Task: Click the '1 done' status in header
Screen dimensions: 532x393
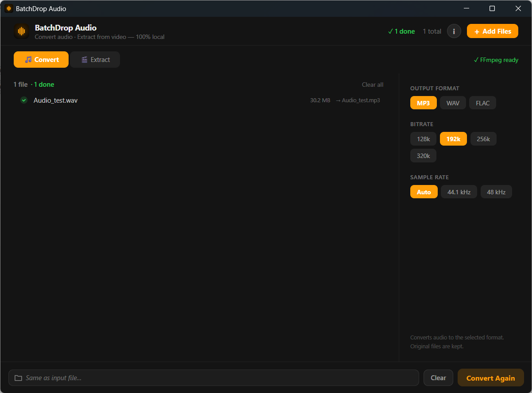Action: coord(401,31)
